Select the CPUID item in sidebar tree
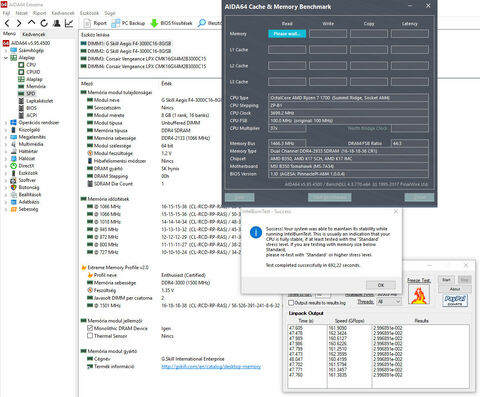Viewport: 480px width, 397px height. (x=33, y=72)
